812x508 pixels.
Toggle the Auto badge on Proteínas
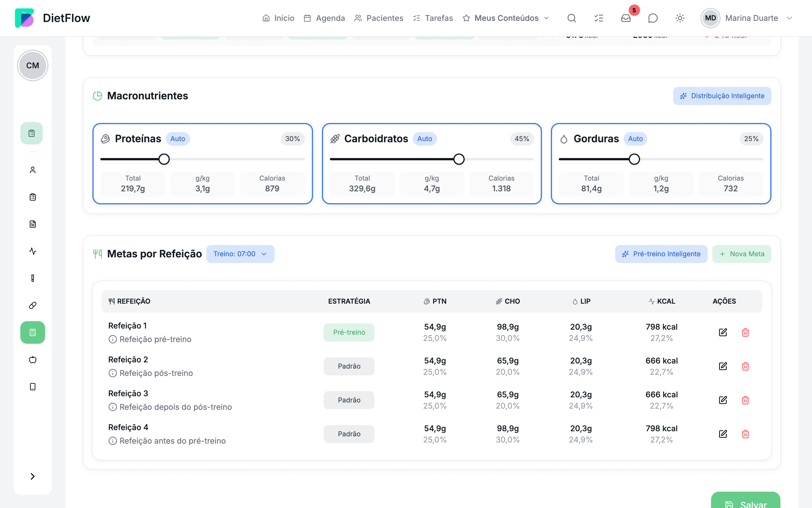tap(178, 139)
